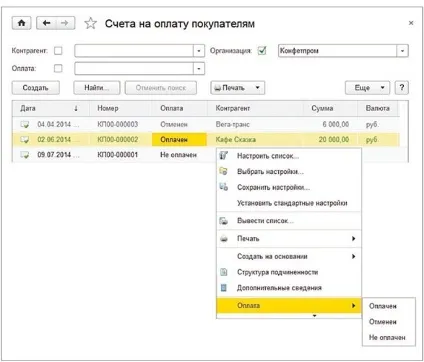Open the Организация dropdown arrow

(x=402, y=51)
